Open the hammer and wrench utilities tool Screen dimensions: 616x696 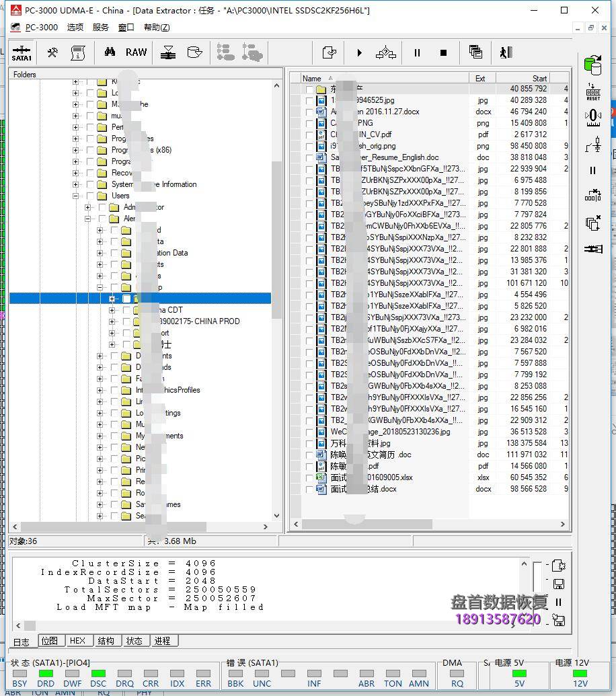pos(52,52)
